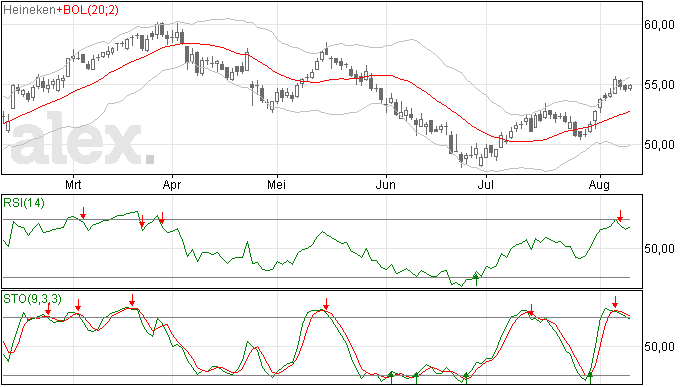This screenshot has width=690, height=387.
Task: Click the STO red sell arrow in mid-July
Action: coord(531,310)
